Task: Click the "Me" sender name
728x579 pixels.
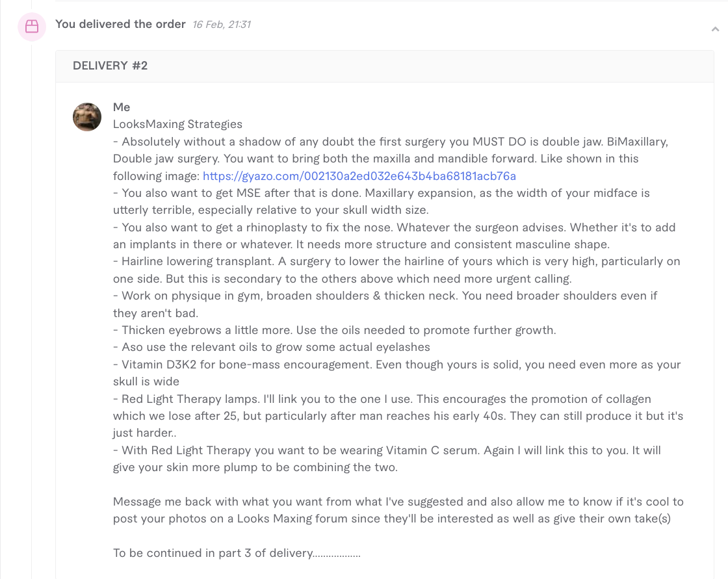Action: [x=122, y=107]
